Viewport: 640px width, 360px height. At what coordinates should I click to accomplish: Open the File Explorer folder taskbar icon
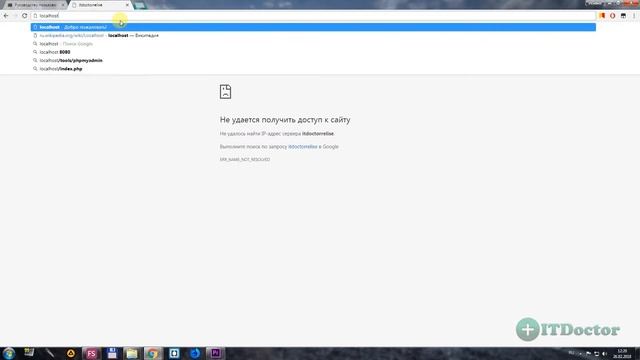[x=132, y=353]
